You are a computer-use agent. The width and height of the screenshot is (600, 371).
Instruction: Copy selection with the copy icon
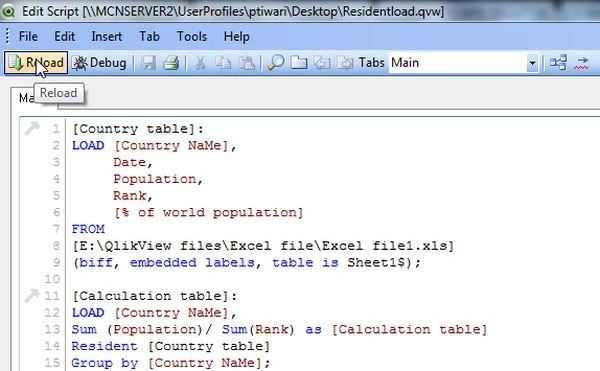click(223, 63)
